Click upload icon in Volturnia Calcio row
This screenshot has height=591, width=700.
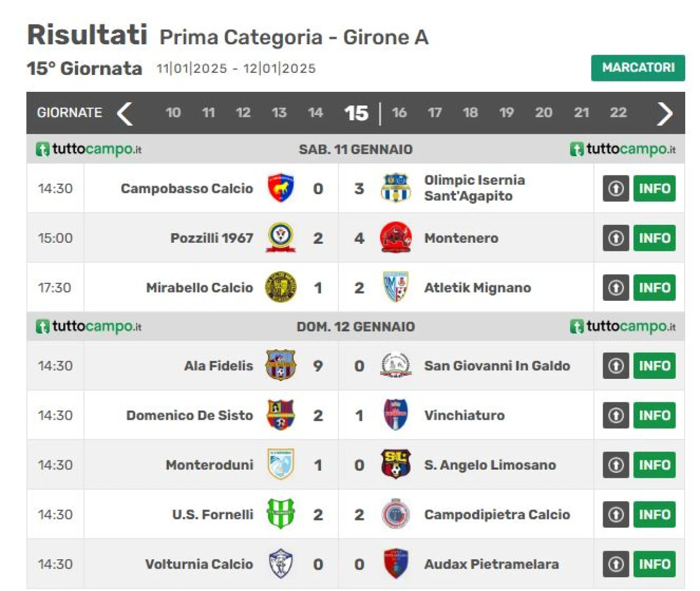(616, 564)
